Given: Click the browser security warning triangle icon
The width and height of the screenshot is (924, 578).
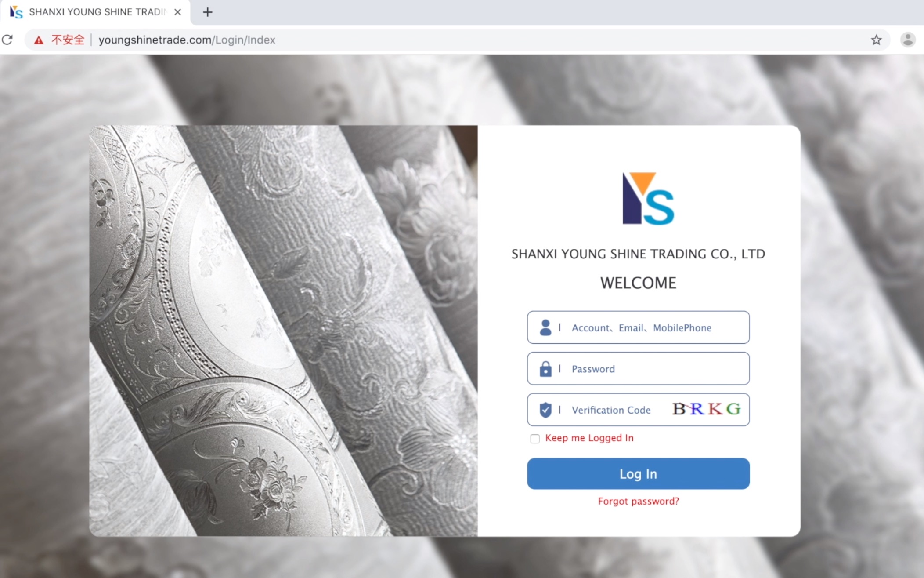Looking at the screenshot, I should [38, 39].
